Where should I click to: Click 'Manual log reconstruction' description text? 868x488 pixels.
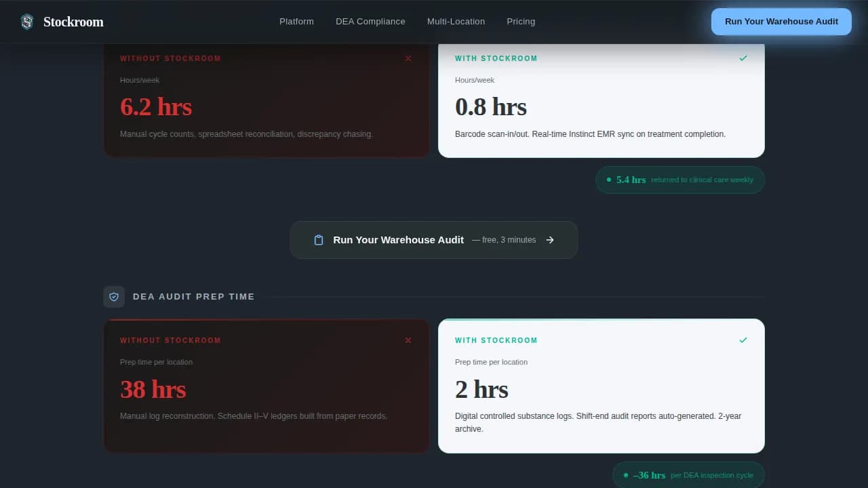254,416
